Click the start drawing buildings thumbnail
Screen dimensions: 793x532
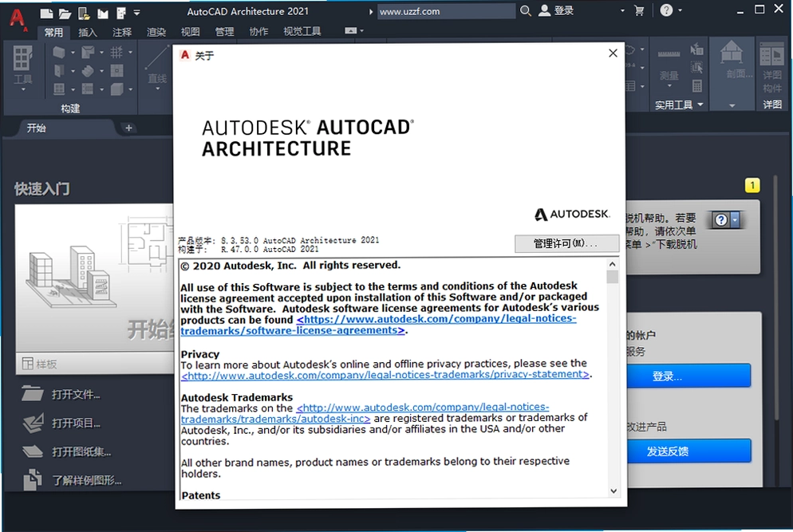[x=95, y=278]
